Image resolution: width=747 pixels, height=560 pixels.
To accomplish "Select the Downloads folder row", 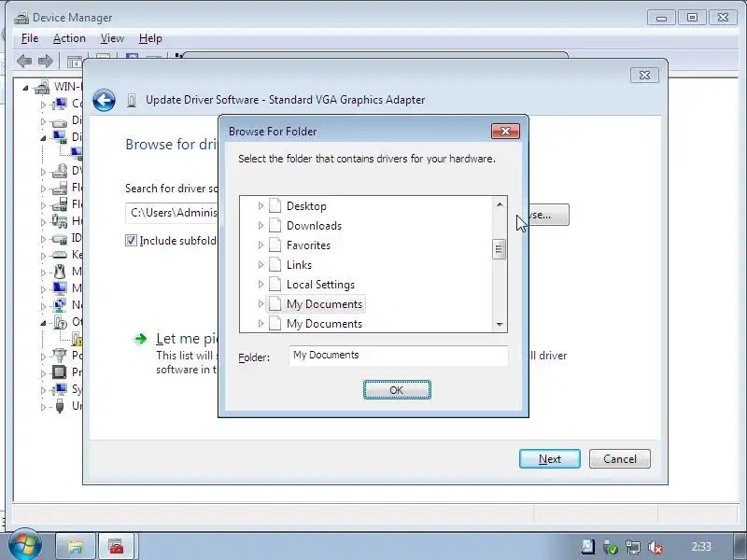I will 305,225.
